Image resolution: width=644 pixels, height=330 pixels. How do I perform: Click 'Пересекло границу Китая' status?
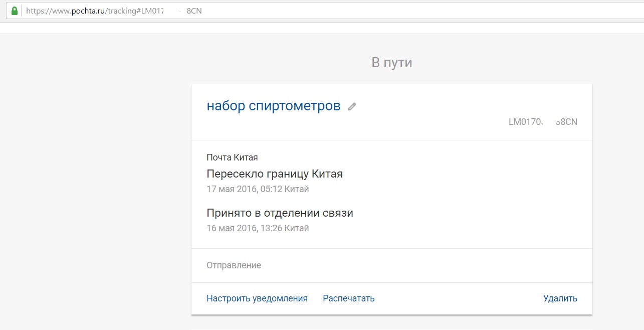click(275, 174)
